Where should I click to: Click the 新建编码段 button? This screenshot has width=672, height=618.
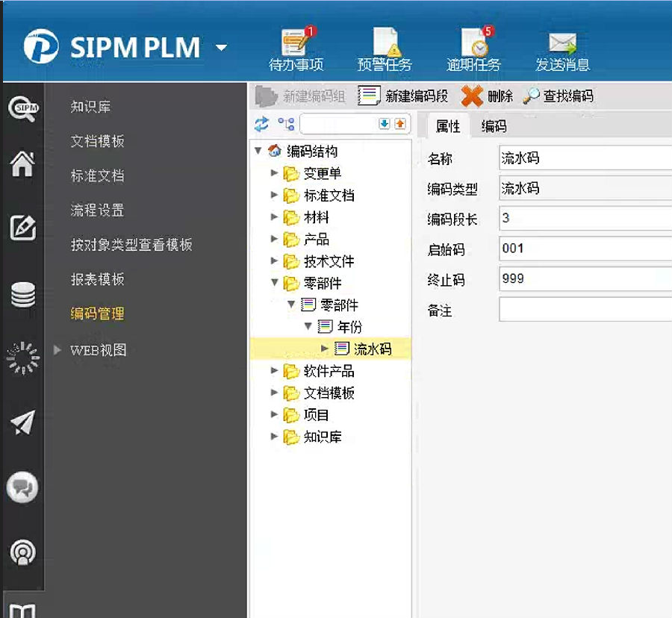404,96
